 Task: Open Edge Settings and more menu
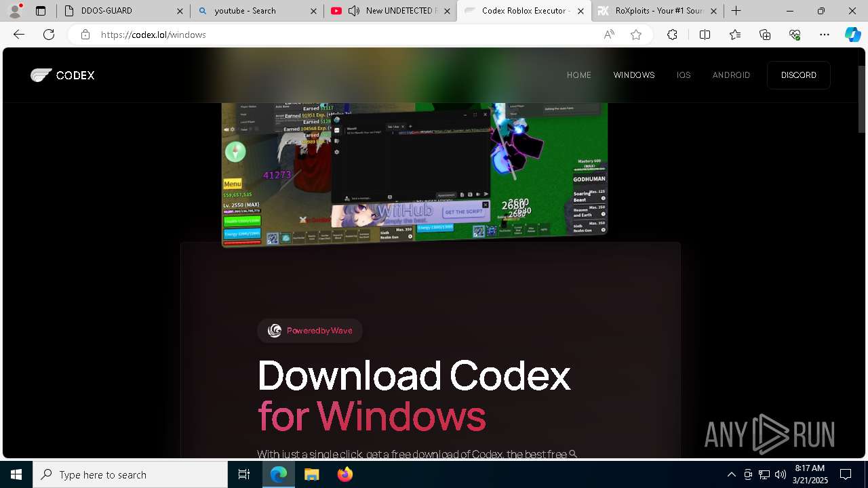point(825,35)
